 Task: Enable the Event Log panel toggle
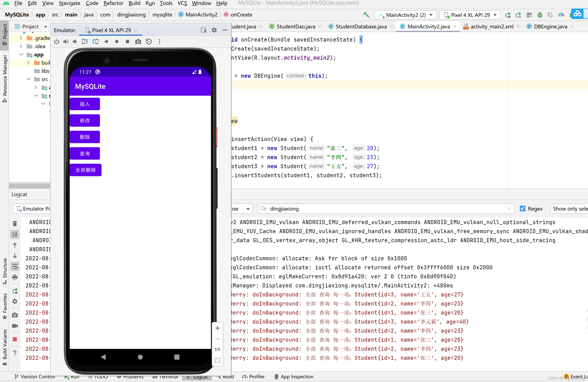pyautogui.click(x=574, y=376)
